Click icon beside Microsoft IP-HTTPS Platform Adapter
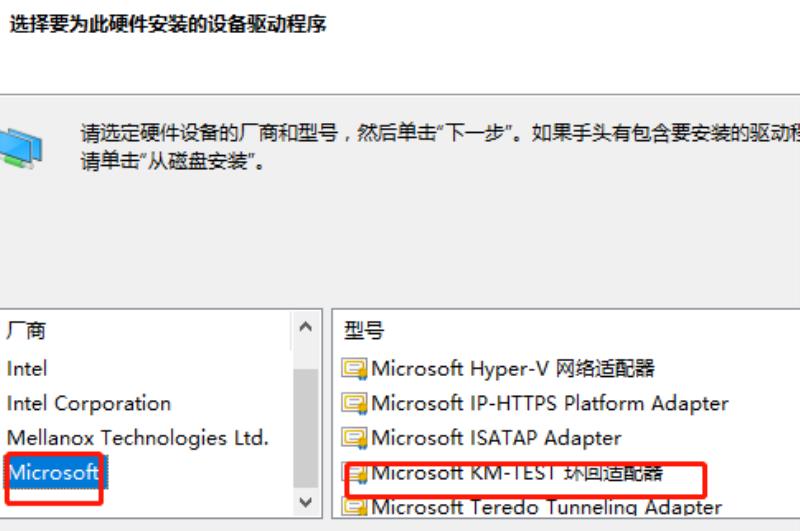 [x=354, y=404]
